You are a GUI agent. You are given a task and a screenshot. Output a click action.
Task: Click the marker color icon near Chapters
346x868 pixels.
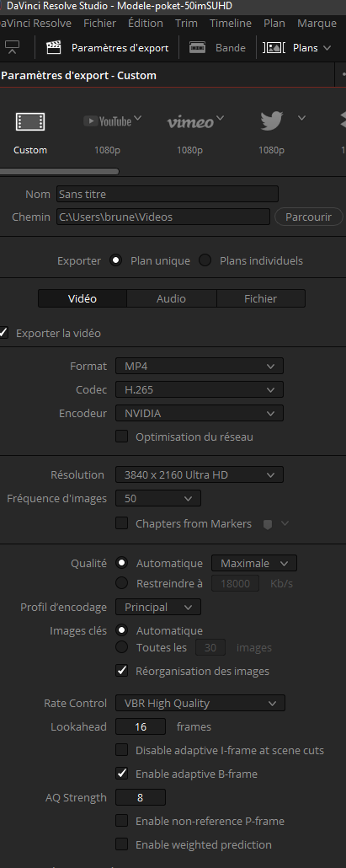coord(268,523)
